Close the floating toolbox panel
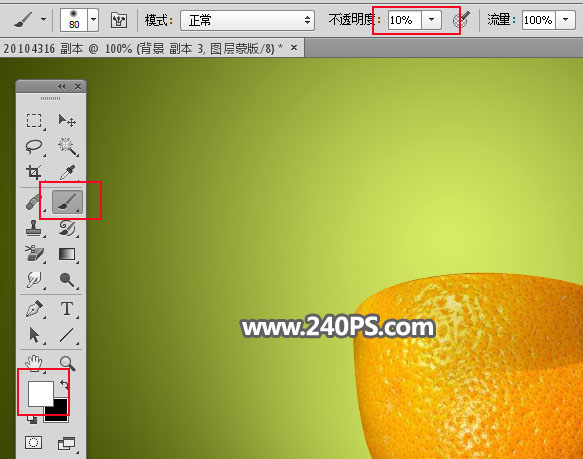 click(x=78, y=86)
